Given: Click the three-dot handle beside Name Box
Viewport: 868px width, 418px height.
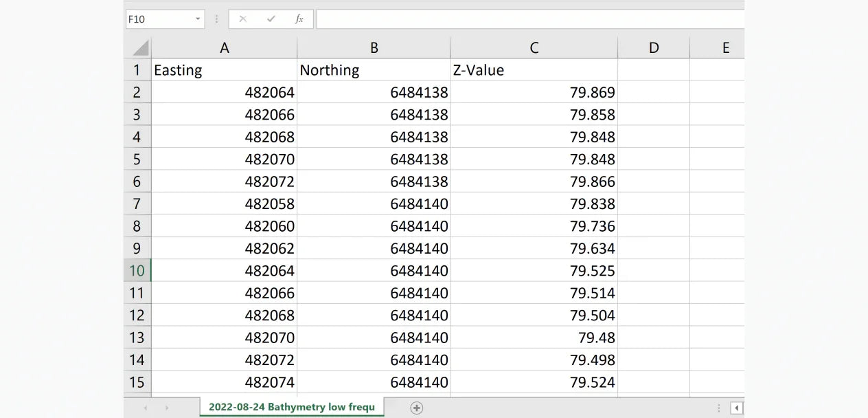Looking at the screenshot, I should point(217,19).
